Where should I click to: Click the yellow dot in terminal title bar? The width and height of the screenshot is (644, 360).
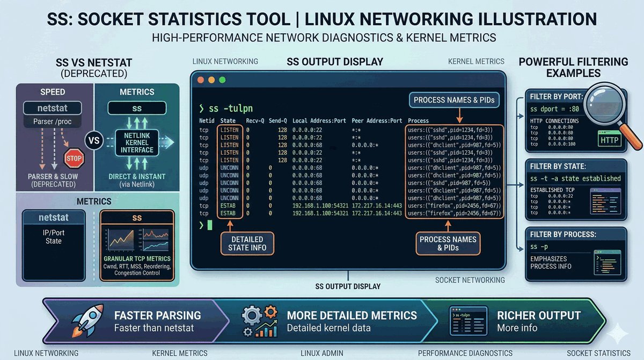click(x=211, y=80)
